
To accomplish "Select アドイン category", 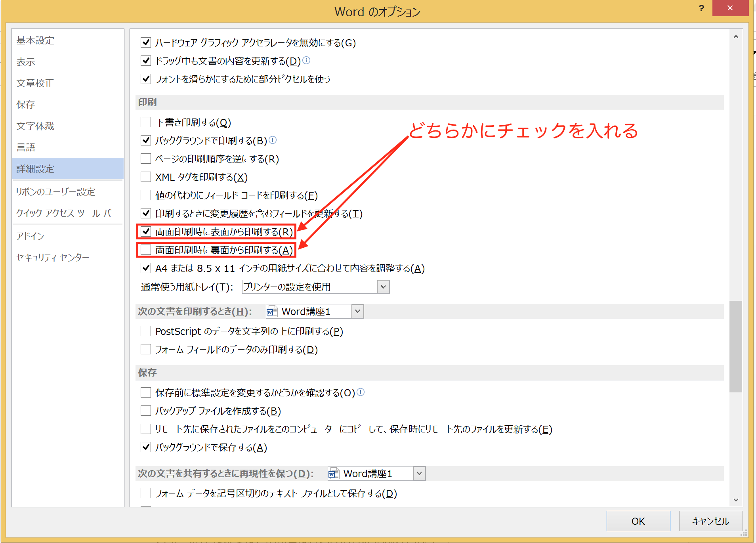I will point(68,236).
